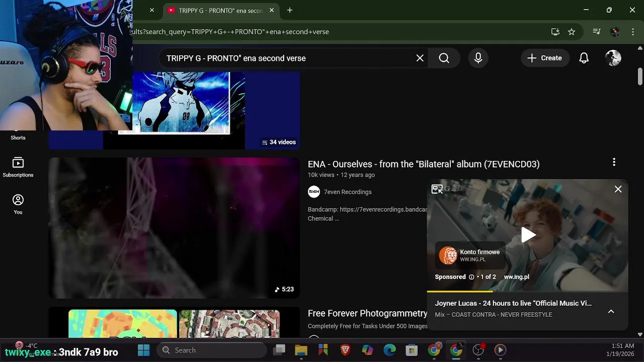Click the YouTube search magnifier button

[444, 58]
